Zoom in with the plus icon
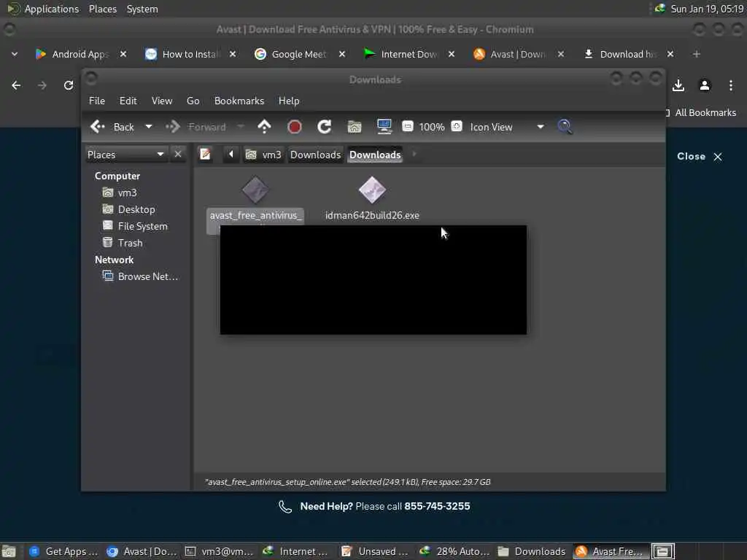 (x=457, y=127)
